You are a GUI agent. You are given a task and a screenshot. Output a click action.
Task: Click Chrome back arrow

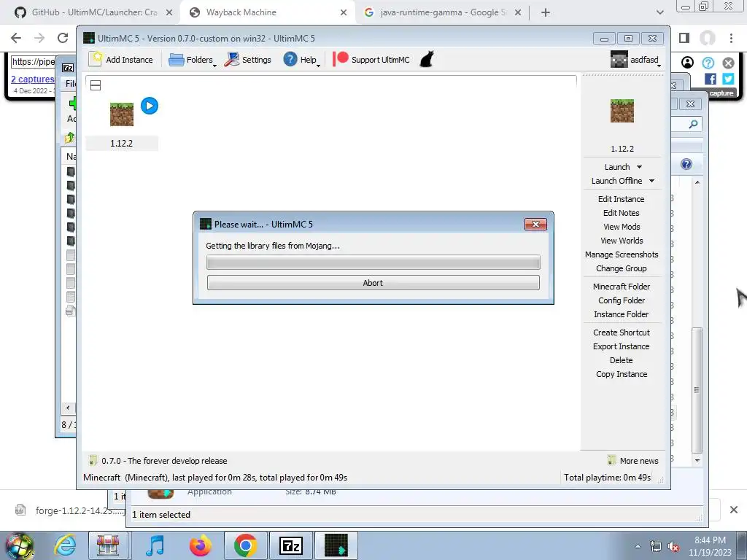[x=16, y=38]
